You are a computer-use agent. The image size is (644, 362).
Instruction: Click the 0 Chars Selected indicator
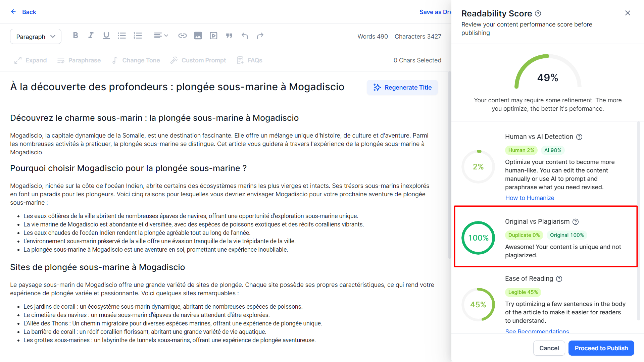point(417,60)
